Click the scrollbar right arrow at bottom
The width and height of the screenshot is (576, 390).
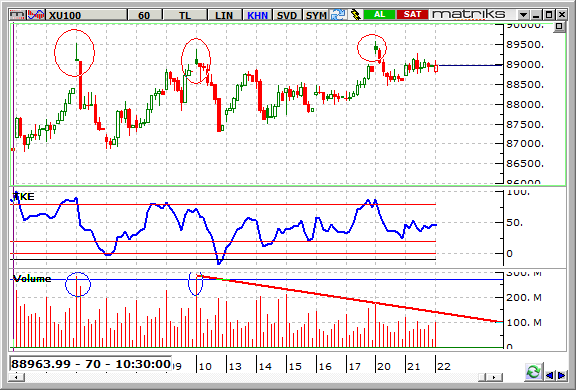pos(494,377)
